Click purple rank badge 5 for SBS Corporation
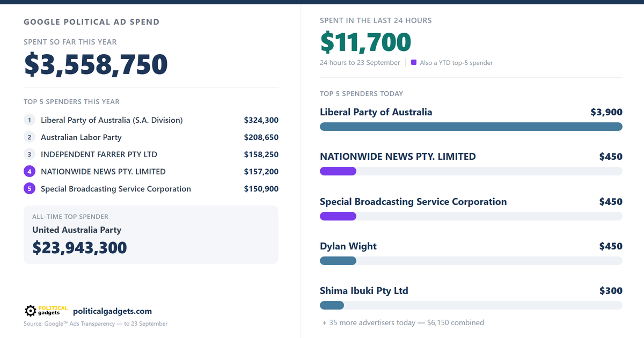Viewport: 644px width, 338px height. click(30, 189)
